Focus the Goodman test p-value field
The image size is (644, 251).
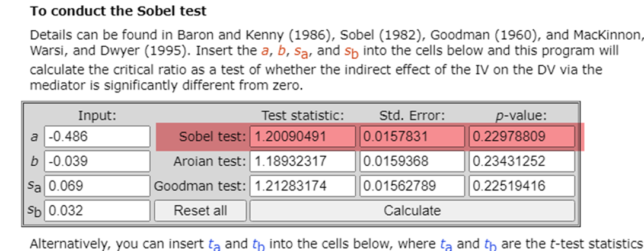[x=522, y=186]
